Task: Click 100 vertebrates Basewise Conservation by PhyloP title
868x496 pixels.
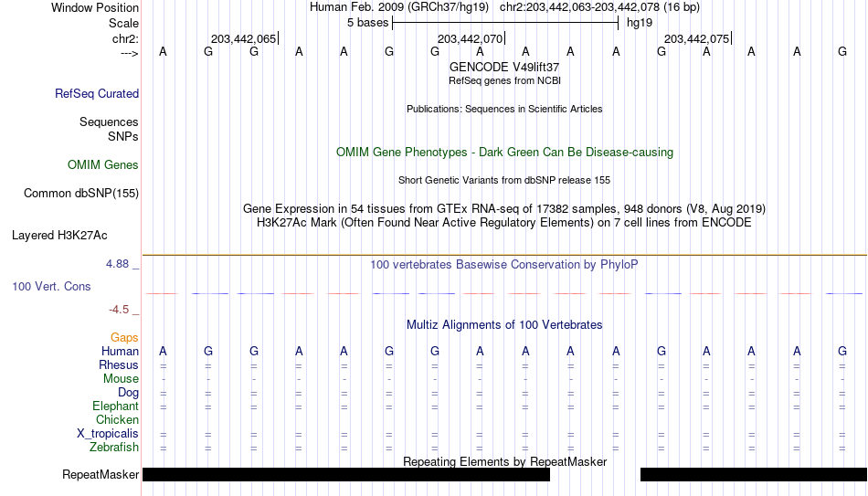Action: (x=504, y=265)
